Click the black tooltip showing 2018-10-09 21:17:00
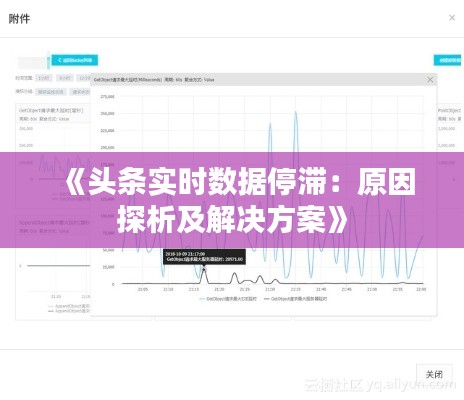 [x=204, y=257]
